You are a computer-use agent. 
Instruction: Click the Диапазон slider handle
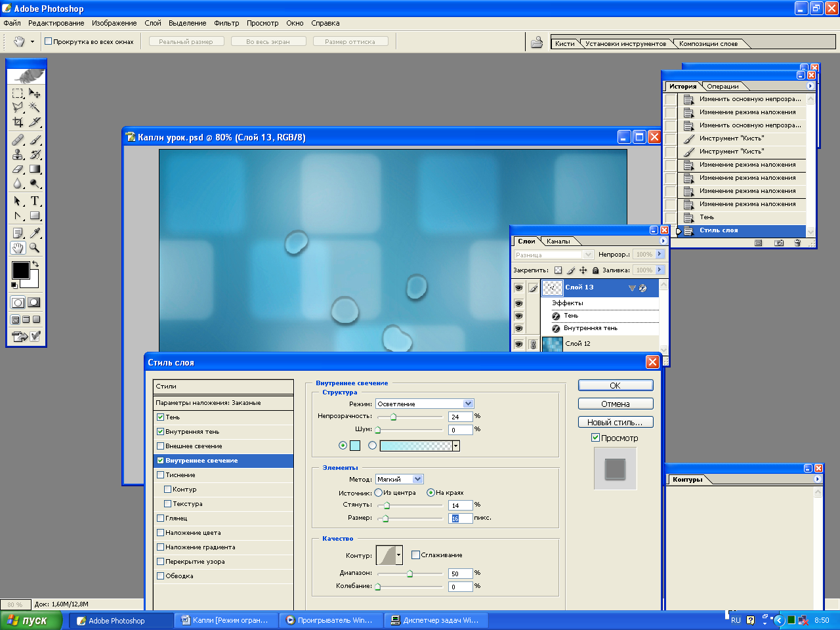coord(410,574)
